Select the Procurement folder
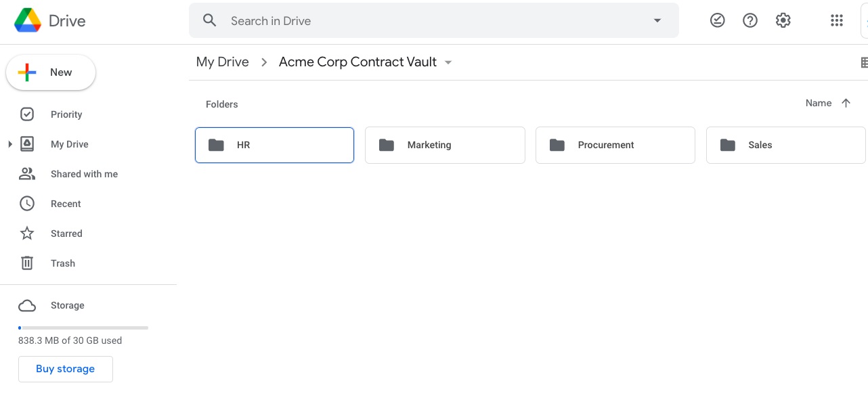 615,145
